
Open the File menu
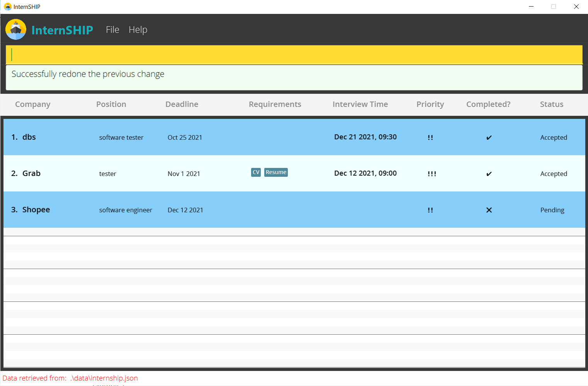[112, 30]
